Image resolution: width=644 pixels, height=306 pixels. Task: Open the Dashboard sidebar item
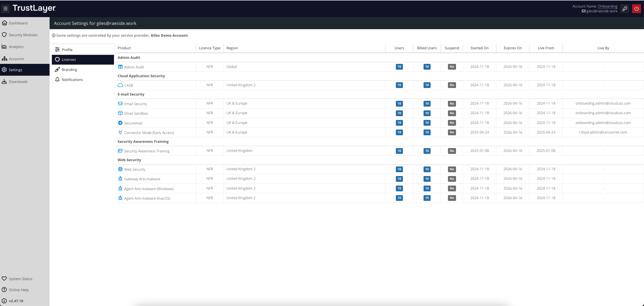coord(25,23)
